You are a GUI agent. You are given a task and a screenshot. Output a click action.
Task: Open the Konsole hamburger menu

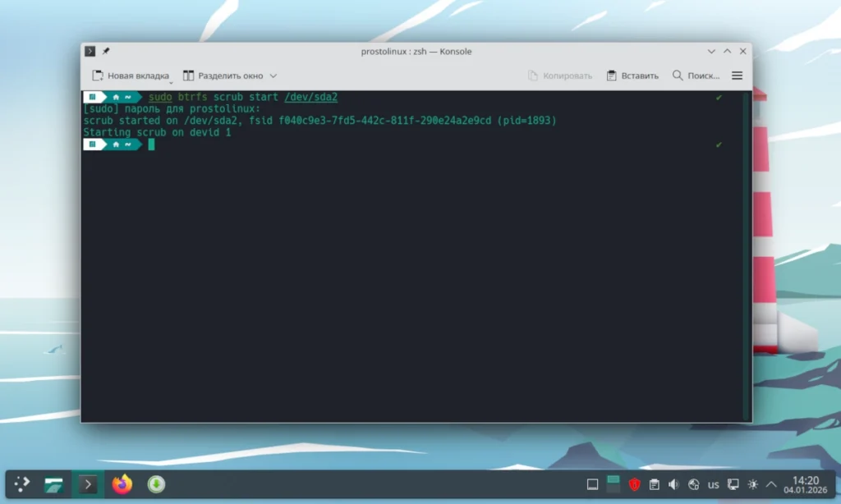coord(737,76)
